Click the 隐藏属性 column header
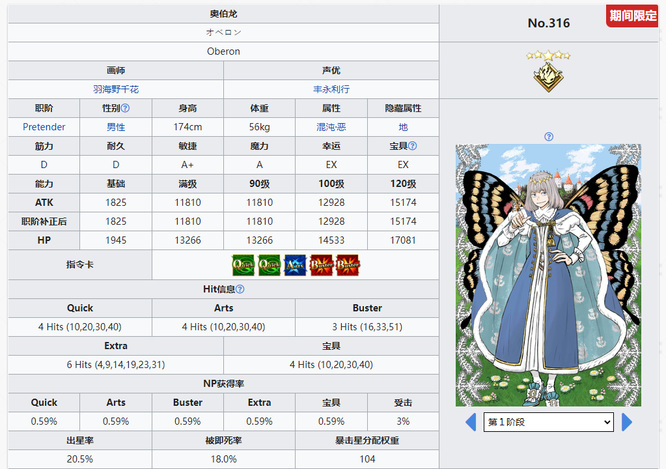Screen dimensions: 666x469 click(403, 108)
